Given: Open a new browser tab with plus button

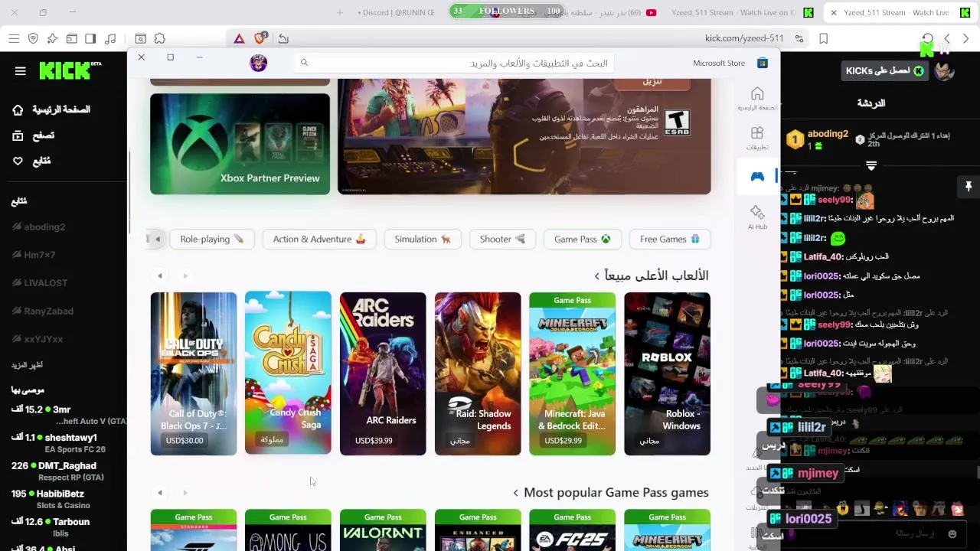Looking at the screenshot, I should (340, 12).
